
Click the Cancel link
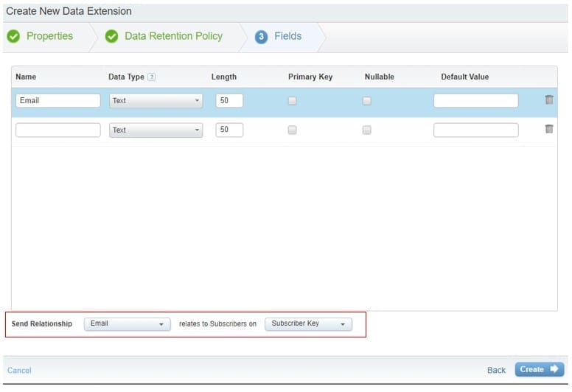[x=19, y=370]
